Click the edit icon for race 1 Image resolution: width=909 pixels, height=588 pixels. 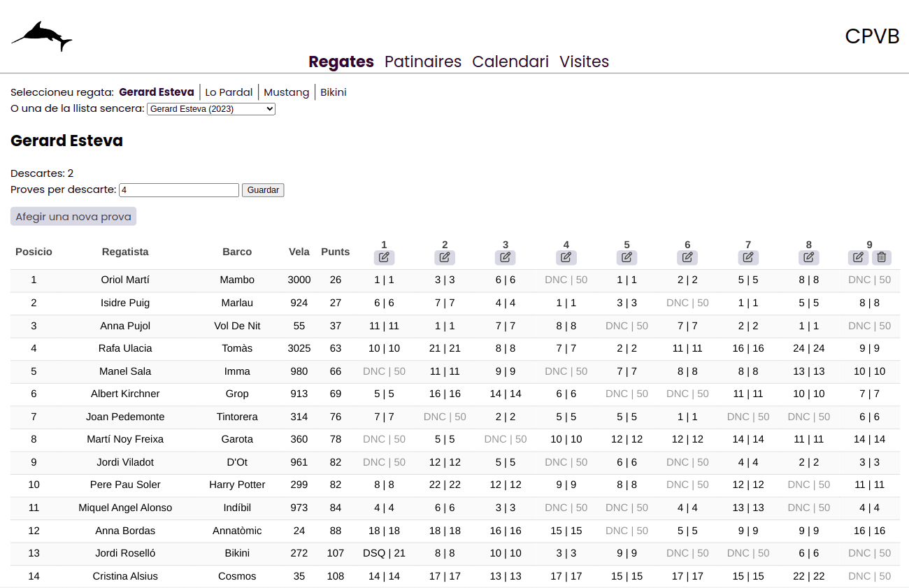pos(384,257)
